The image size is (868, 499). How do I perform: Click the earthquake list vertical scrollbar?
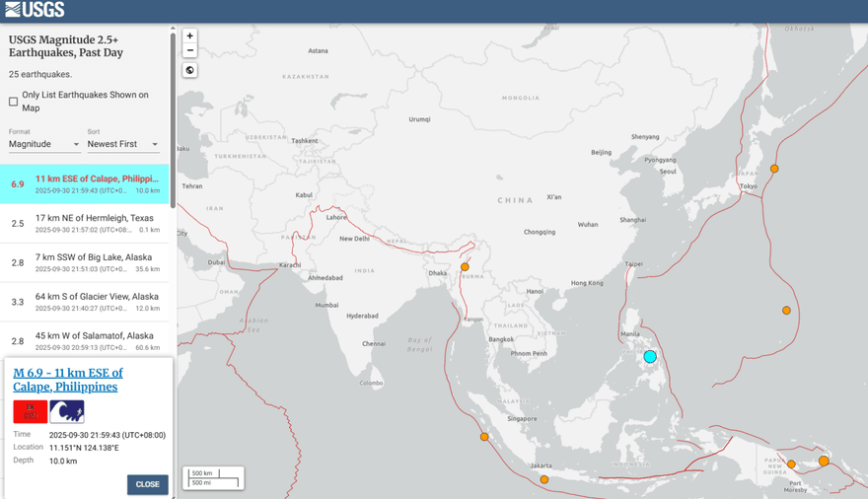click(174, 118)
